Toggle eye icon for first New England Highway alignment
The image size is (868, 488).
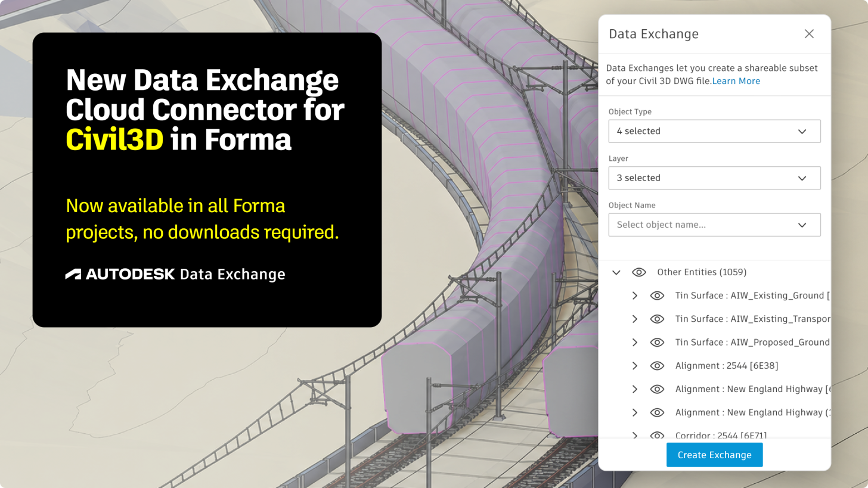click(657, 389)
